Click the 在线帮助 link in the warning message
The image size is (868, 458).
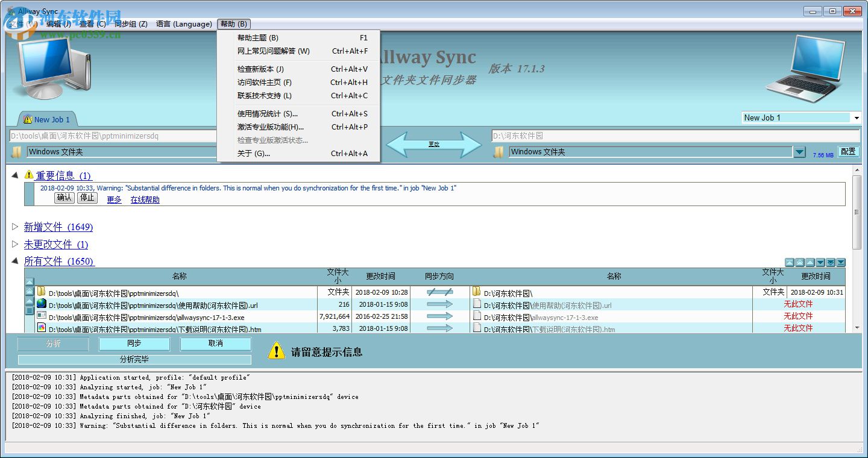pyautogui.click(x=144, y=199)
